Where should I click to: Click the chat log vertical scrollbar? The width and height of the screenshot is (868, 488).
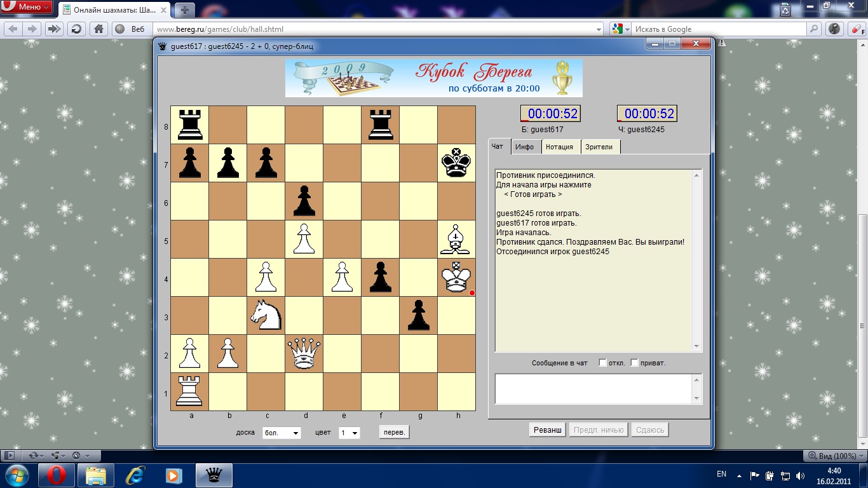696,261
